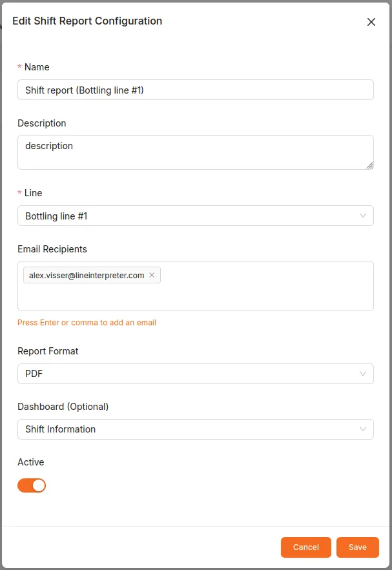Open the PDF report format selector
This screenshot has width=392, height=570.
(194, 373)
